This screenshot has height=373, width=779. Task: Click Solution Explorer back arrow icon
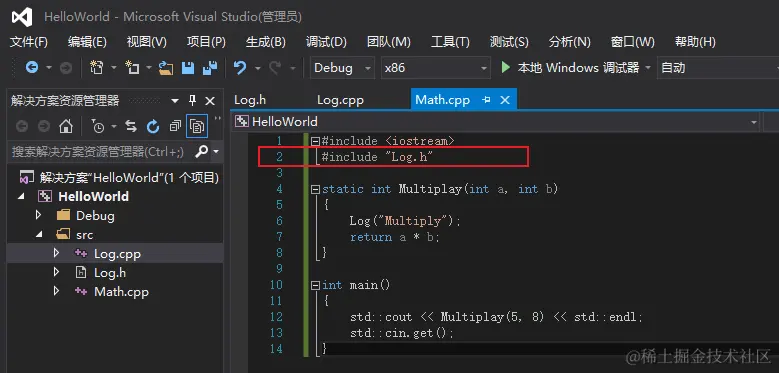(22, 127)
